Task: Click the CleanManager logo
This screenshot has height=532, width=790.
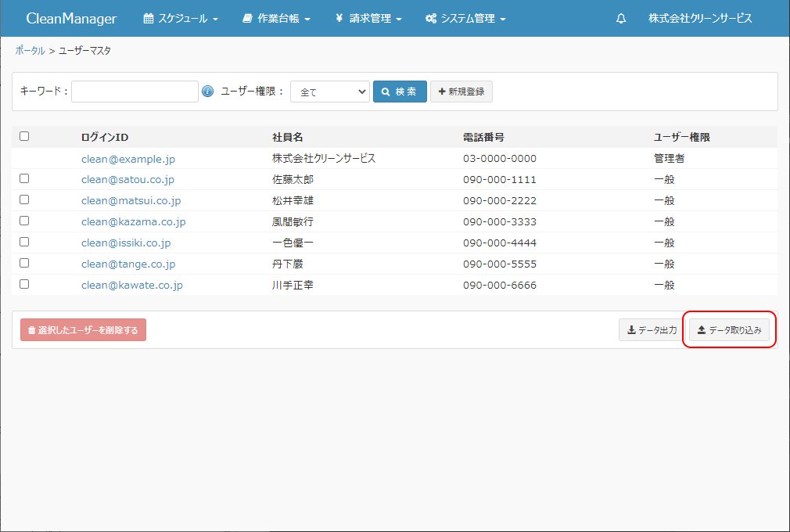Action: pos(71,19)
